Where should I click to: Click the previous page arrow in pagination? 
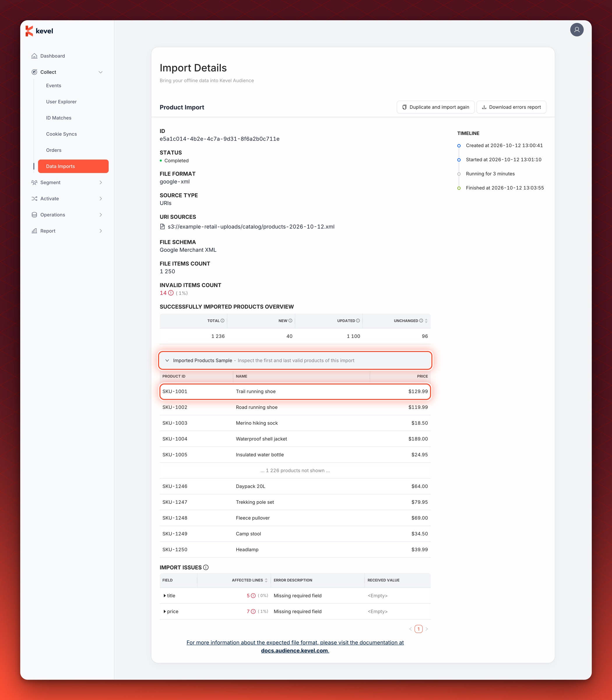(x=410, y=629)
